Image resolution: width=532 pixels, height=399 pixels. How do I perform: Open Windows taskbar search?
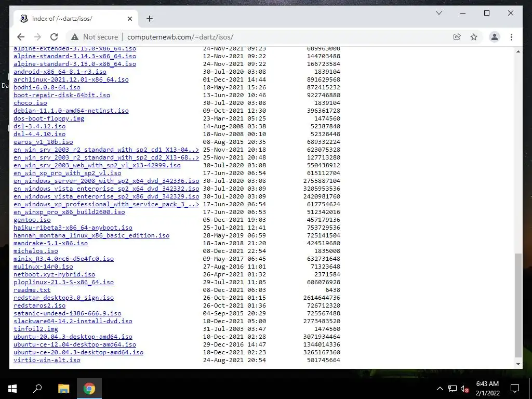click(37, 389)
